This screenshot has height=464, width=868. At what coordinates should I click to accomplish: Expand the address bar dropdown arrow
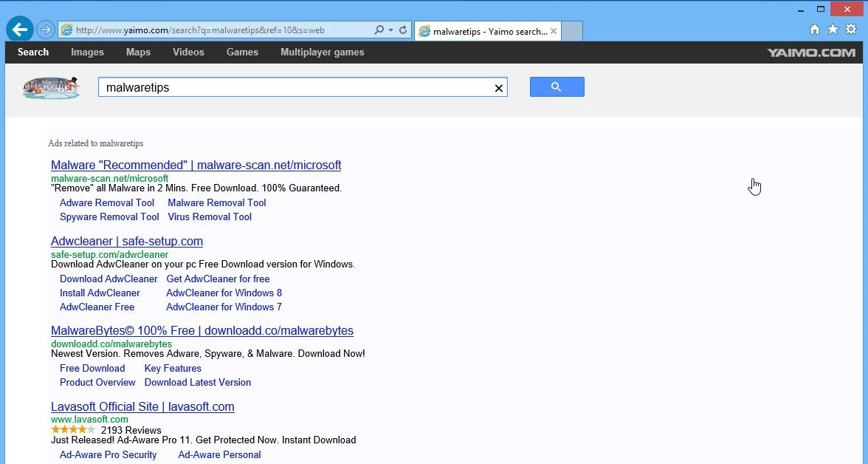[x=391, y=30]
